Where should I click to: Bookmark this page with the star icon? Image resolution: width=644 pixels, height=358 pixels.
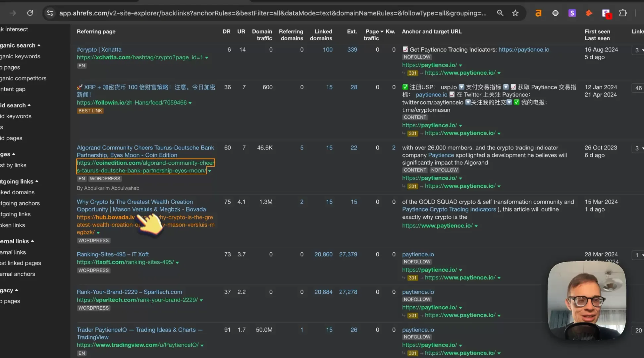515,13
